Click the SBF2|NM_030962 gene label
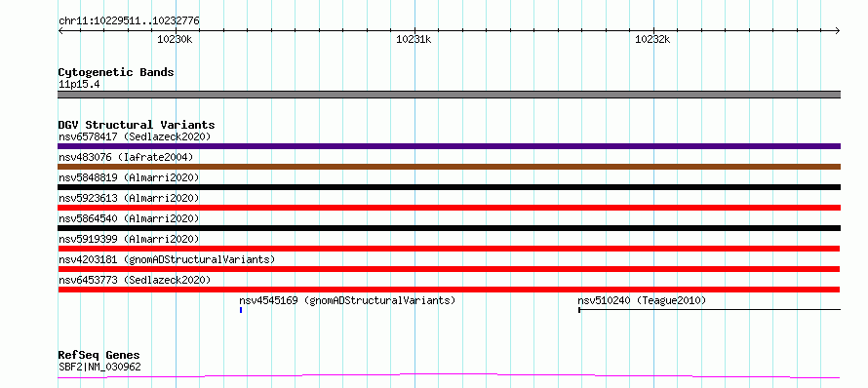The width and height of the screenshot is (868, 388). click(x=99, y=367)
